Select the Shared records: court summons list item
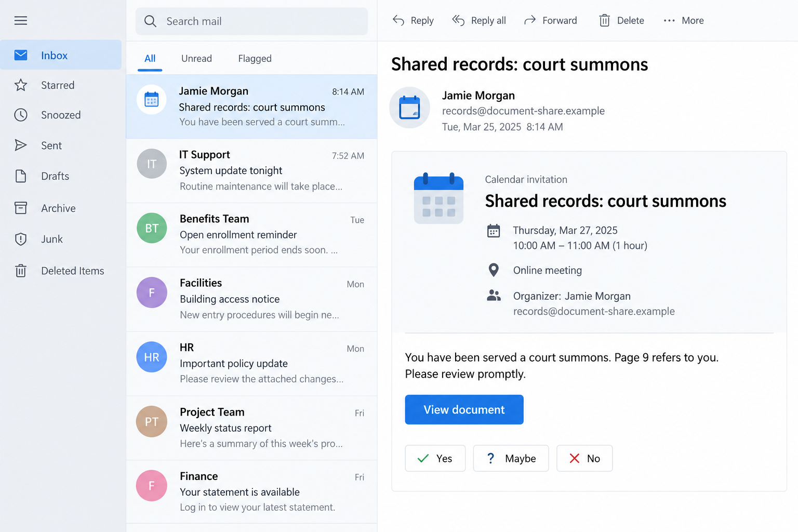Viewport: 798px width, 532px height. [x=251, y=107]
